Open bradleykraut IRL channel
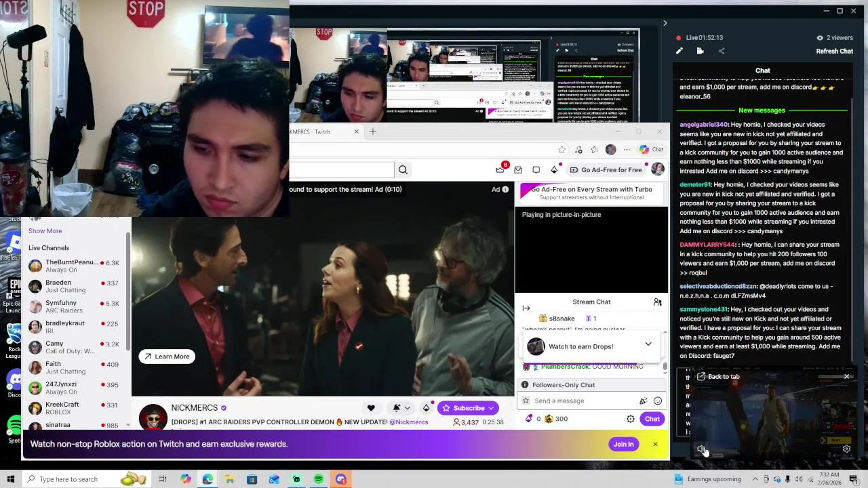The width and height of the screenshot is (868, 488). (x=74, y=327)
